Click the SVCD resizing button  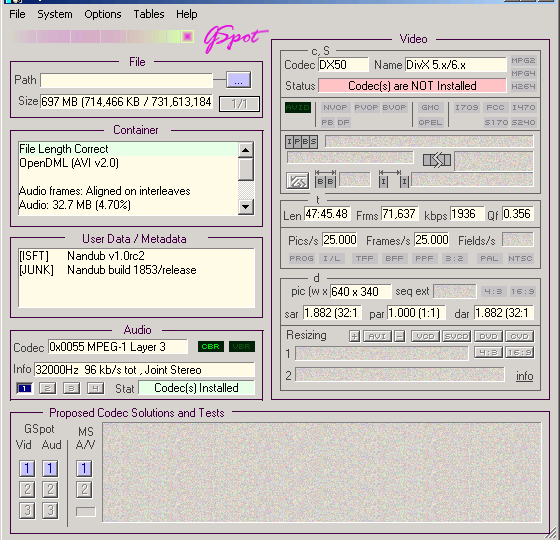pos(456,336)
